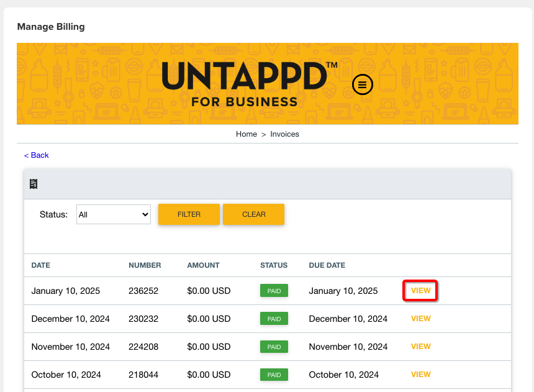Click amount for invoice 230232
Screen dimensions: 534x392
pyautogui.click(x=209, y=319)
